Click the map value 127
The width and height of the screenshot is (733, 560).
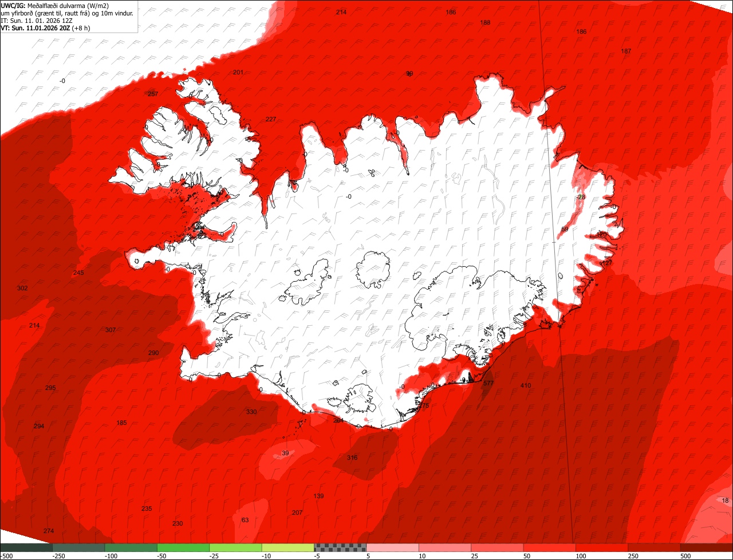click(607, 262)
